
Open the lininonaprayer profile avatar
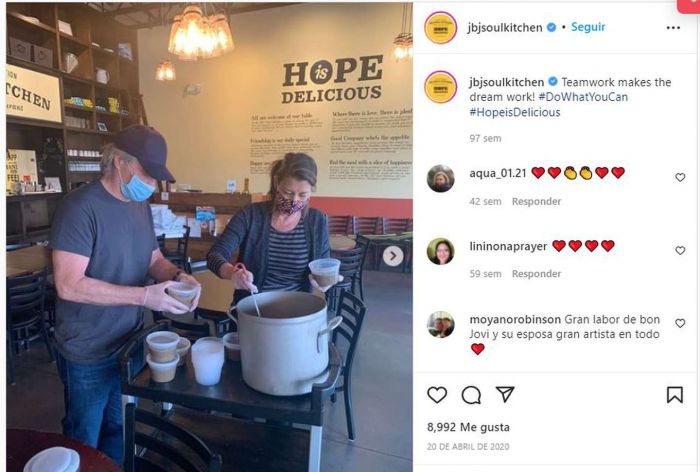(441, 251)
